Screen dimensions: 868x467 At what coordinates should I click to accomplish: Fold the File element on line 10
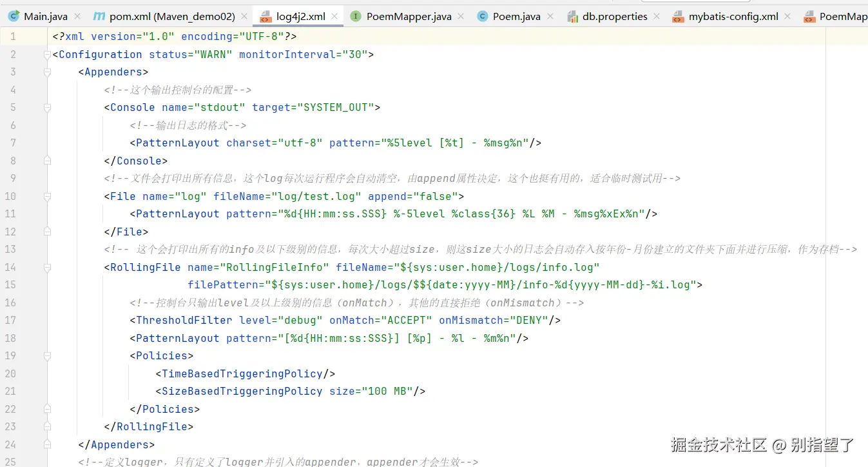47,196
